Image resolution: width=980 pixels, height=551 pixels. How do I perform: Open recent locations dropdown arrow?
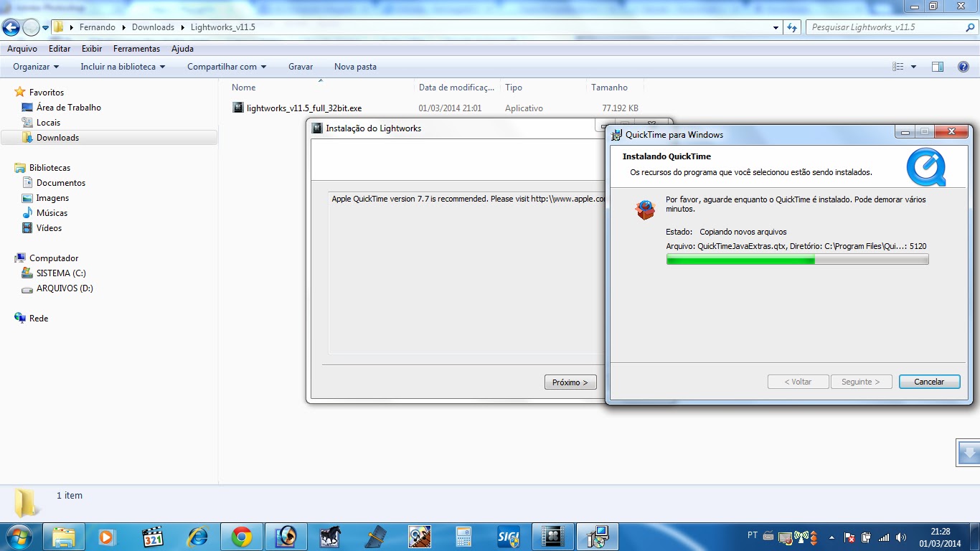point(46,28)
